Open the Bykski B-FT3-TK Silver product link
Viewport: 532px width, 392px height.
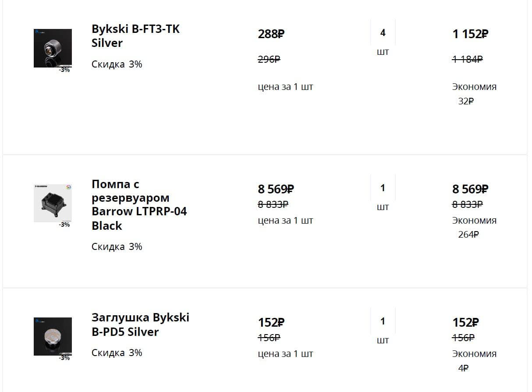click(135, 36)
